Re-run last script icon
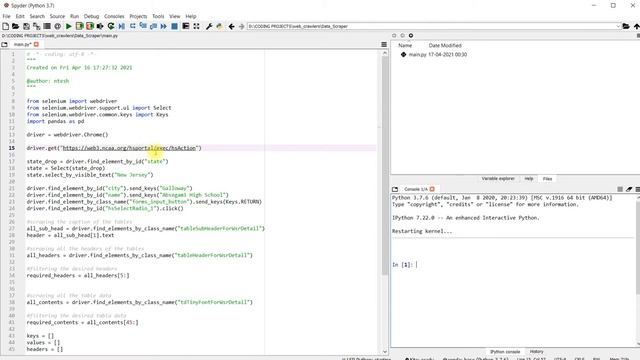640x360 pixels. tap(111, 26)
